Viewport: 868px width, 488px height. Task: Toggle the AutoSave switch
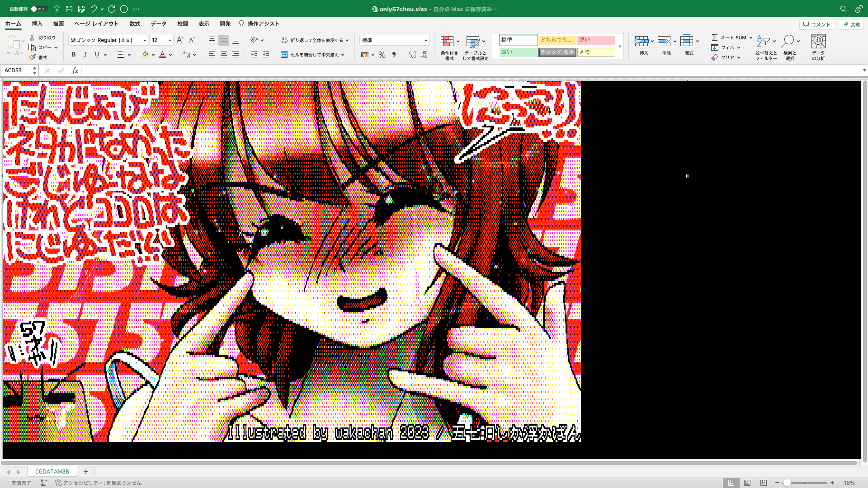pyautogui.click(x=39, y=9)
